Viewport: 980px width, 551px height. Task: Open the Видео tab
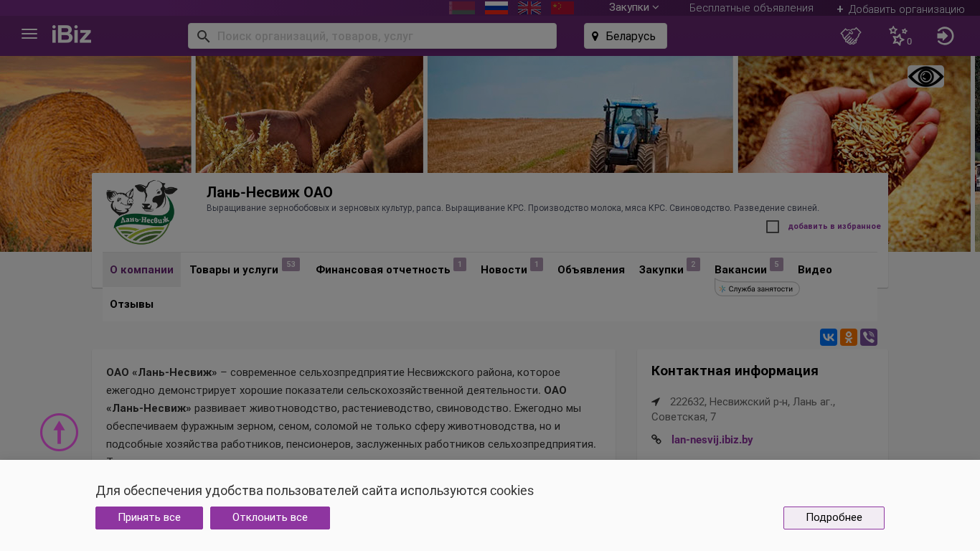(815, 270)
